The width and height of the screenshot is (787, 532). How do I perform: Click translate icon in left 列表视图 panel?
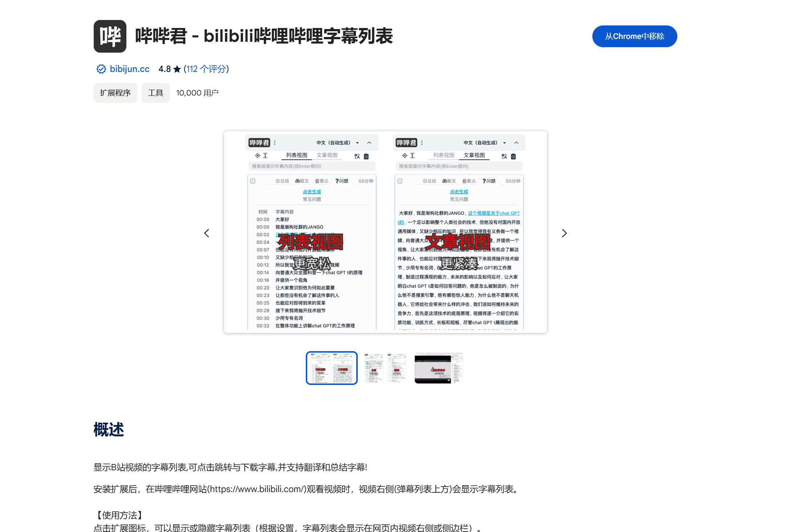357,156
